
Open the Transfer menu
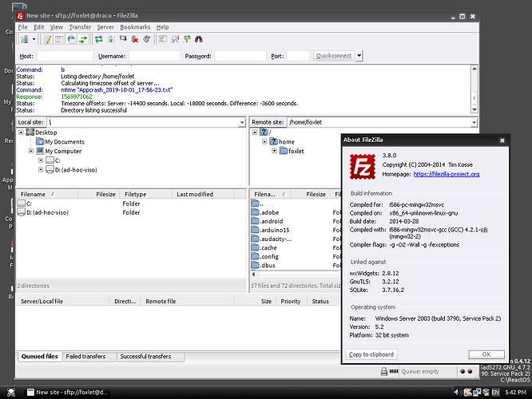[80, 27]
